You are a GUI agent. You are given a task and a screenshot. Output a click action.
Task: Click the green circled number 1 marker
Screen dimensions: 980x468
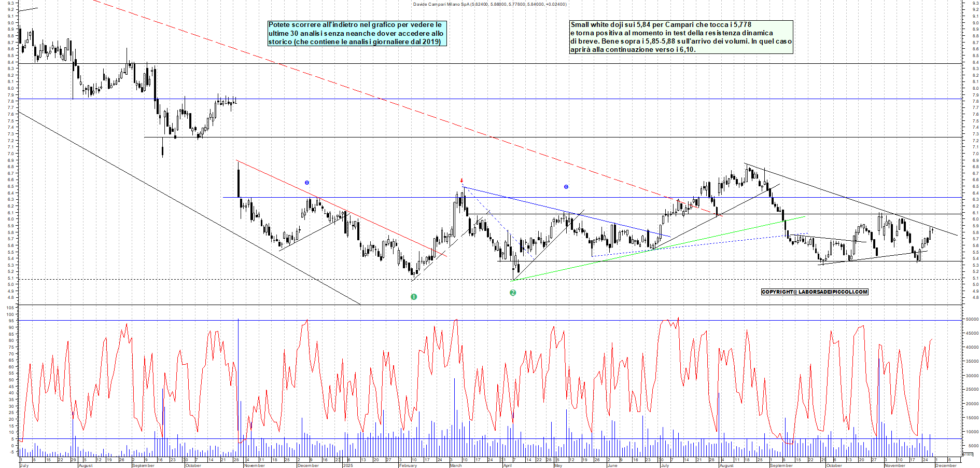click(414, 297)
